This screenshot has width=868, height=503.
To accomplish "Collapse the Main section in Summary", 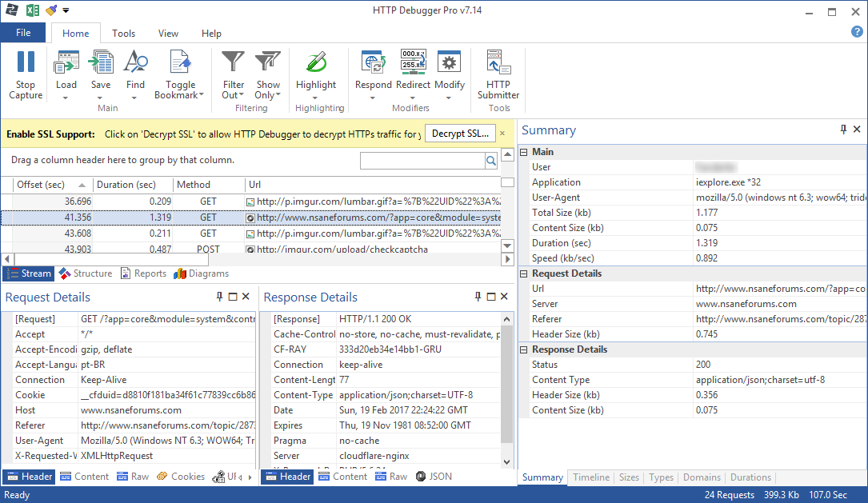I will (x=524, y=152).
